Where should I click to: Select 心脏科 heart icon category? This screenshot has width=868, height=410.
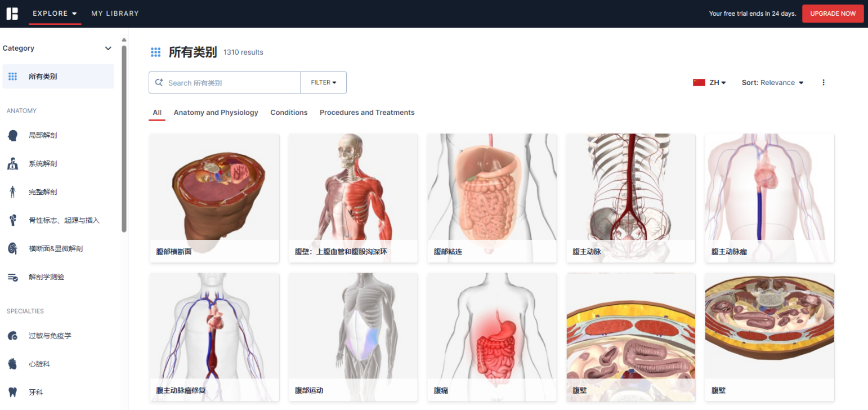pos(13,364)
